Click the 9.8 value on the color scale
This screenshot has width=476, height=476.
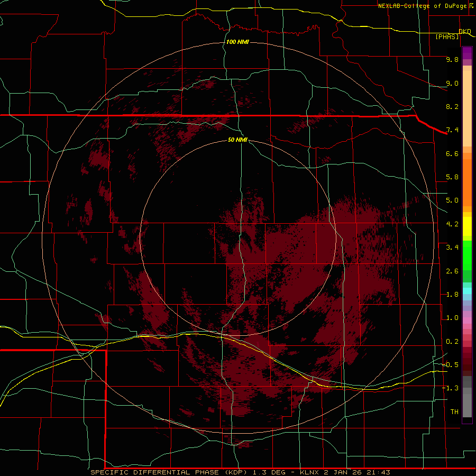click(452, 59)
